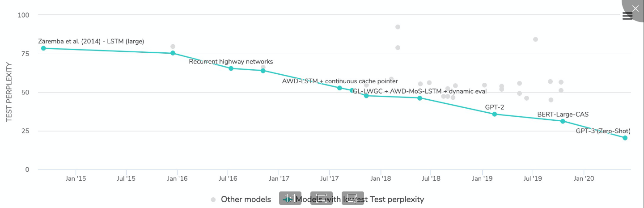Click the GPT-3 (Zero-Shot) data point
Image resolution: width=644 pixels, height=208 pixels.
625,138
